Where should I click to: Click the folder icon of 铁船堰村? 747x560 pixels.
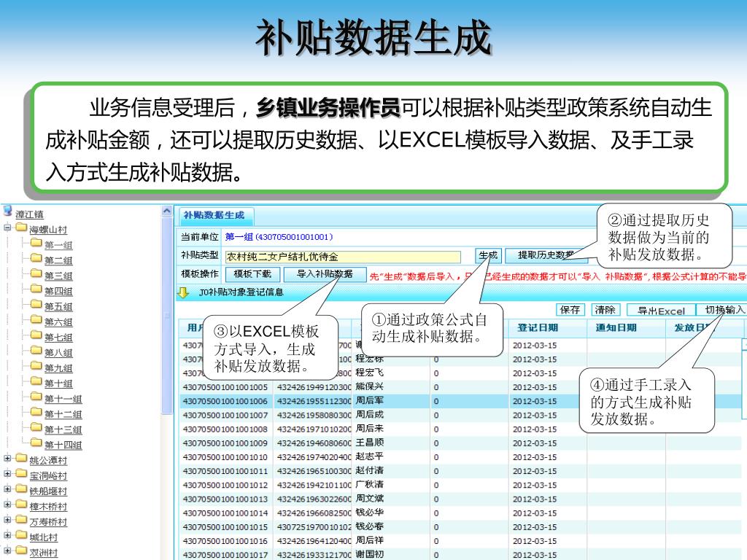(x=21, y=489)
